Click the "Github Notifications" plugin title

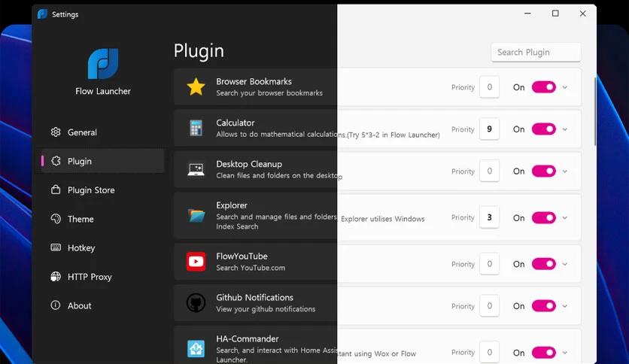click(x=254, y=298)
